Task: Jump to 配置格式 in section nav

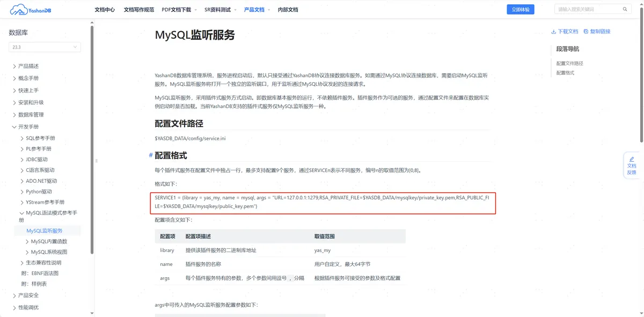Action: [x=565, y=73]
